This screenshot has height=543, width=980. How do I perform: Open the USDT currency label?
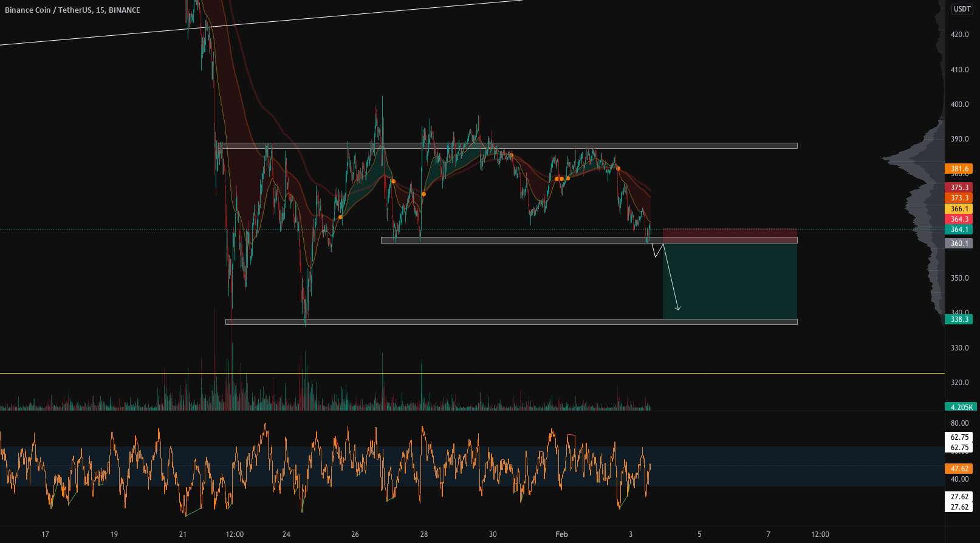pos(962,9)
